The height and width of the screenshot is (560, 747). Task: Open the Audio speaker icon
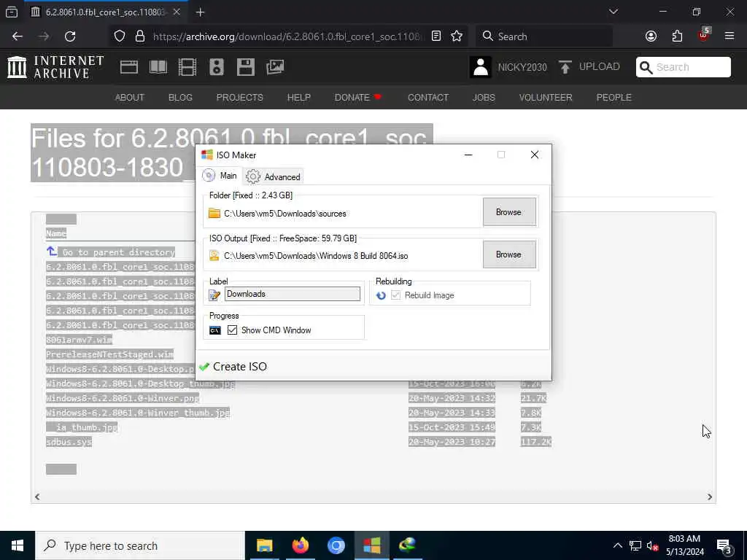click(x=216, y=67)
